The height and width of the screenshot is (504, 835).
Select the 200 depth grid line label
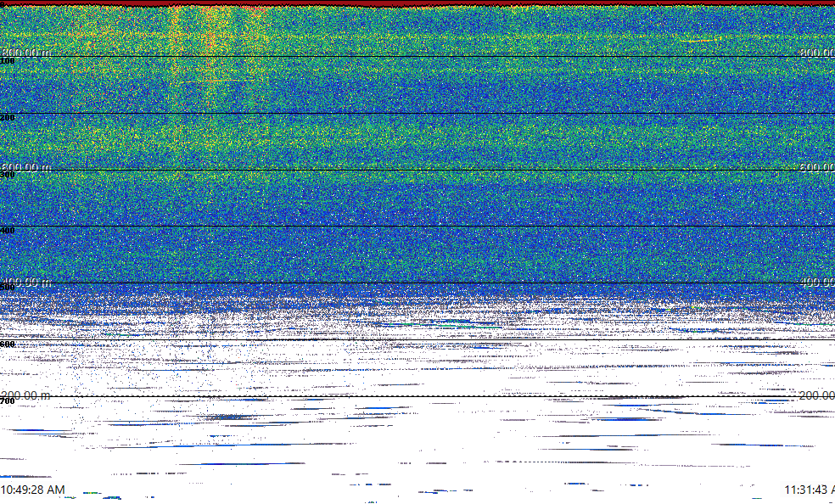click(8, 118)
